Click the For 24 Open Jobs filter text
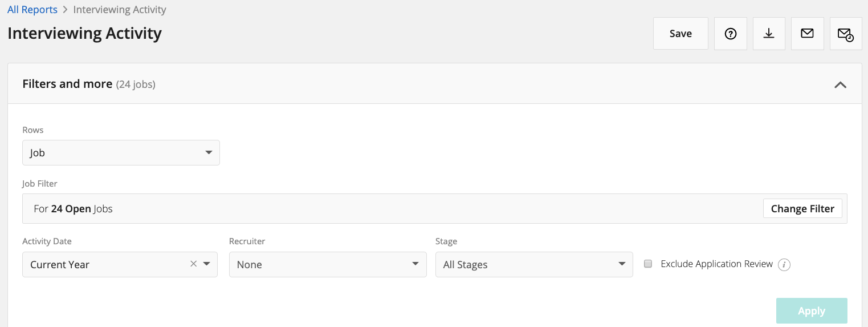 [x=73, y=209]
